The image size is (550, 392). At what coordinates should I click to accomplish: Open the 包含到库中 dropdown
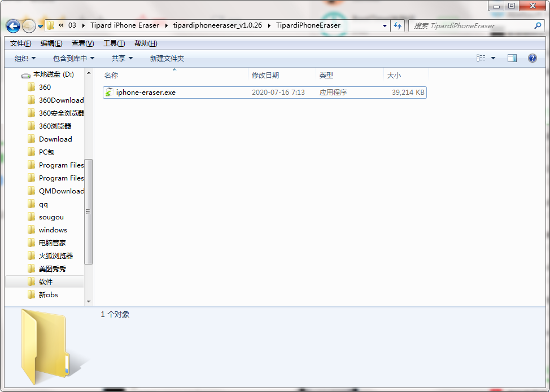click(73, 59)
